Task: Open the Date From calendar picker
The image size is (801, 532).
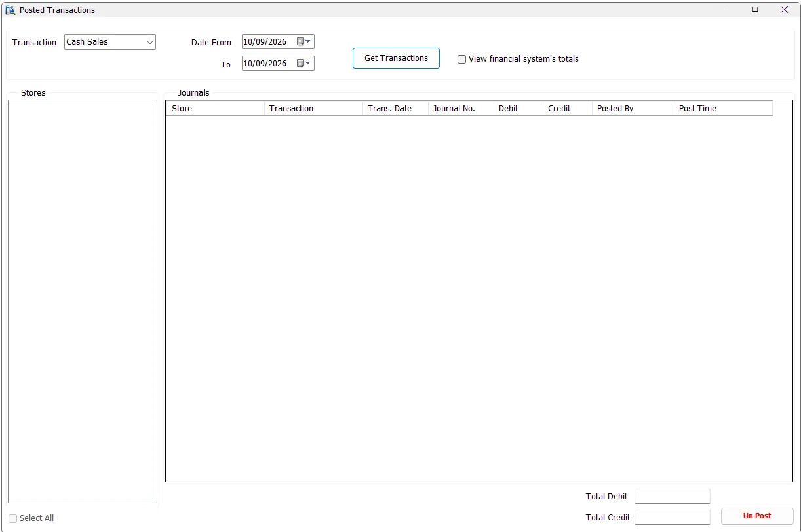Action: coord(304,42)
